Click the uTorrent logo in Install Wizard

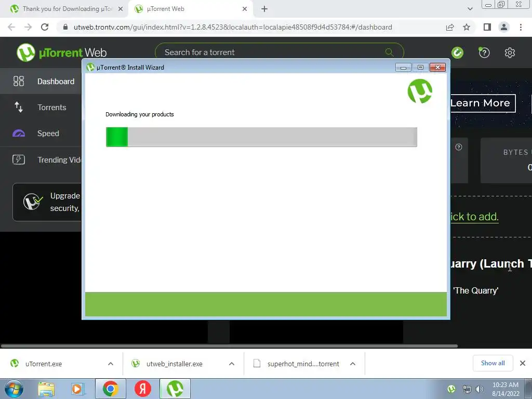coord(420,91)
